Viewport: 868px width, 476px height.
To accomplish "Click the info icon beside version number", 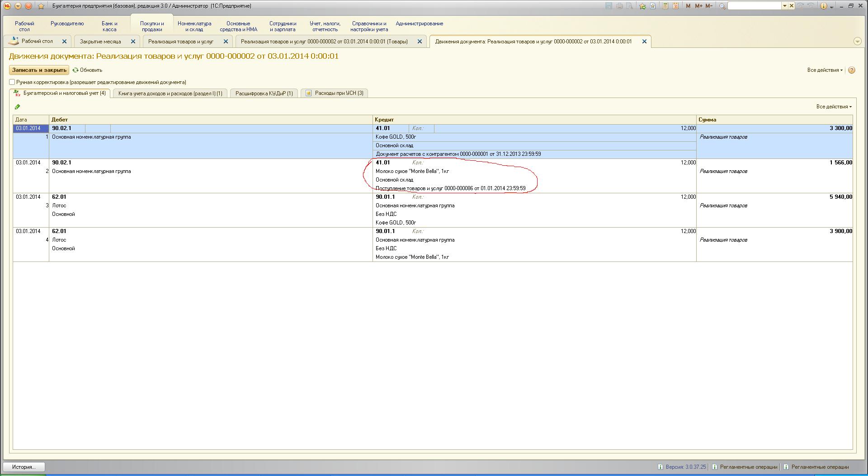I will tap(660, 467).
